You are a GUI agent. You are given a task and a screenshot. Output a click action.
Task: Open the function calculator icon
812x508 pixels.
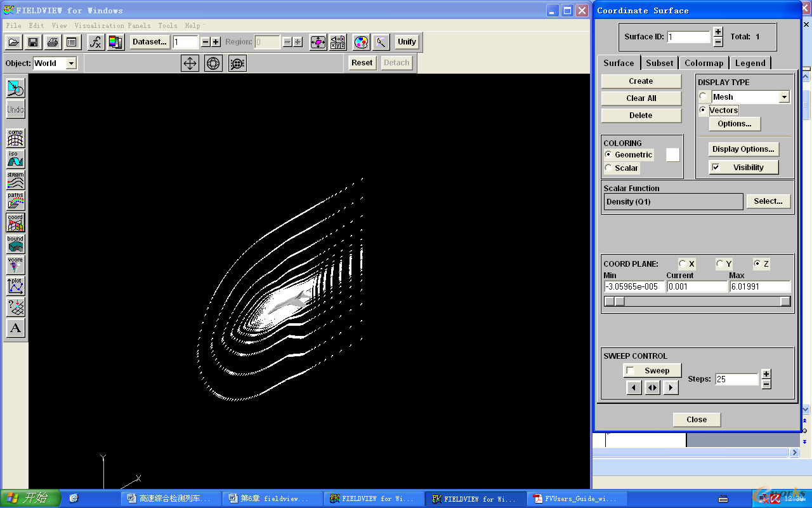[95, 42]
